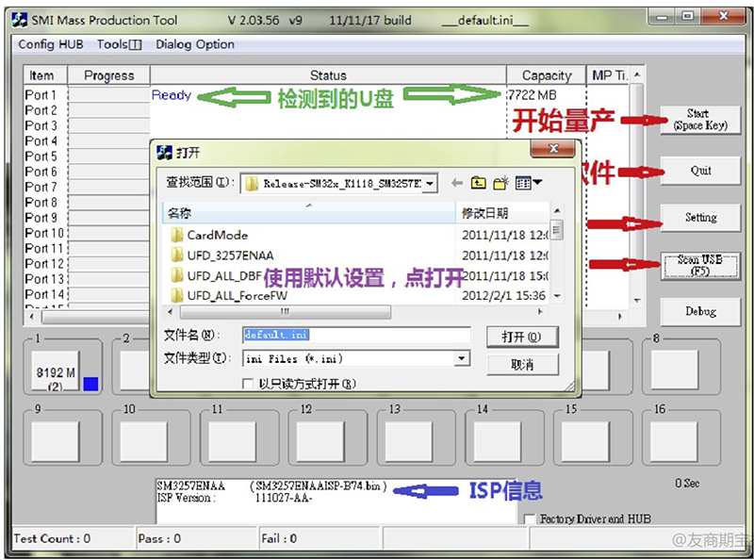Click the Port 1 row label

[x=41, y=95]
